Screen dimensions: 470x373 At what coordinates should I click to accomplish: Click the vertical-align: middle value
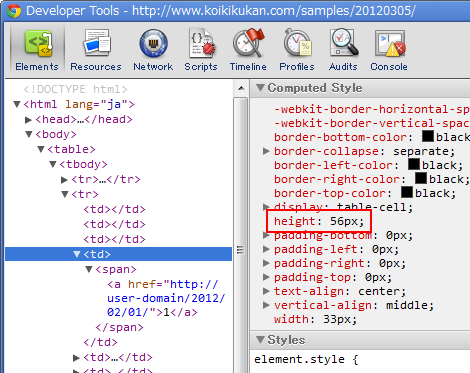point(410,305)
